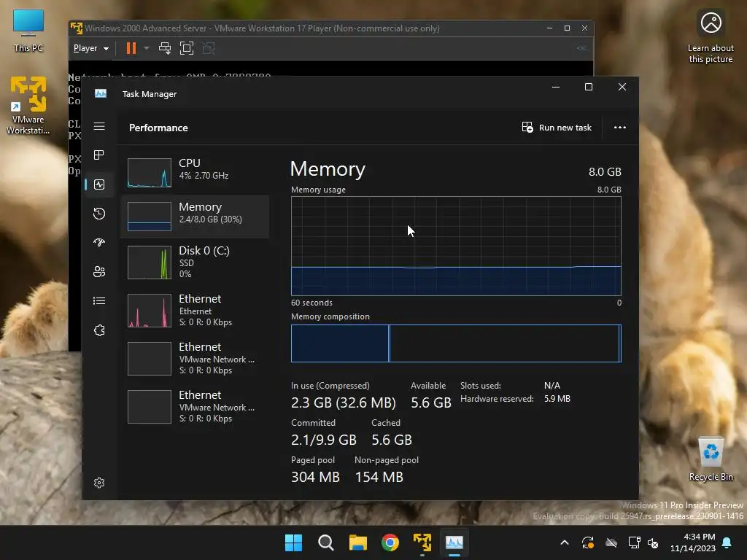Click the Committed value 2.1/9.9 GB
The height and width of the screenshot is (560, 747).
pyautogui.click(x=324, y=440)
